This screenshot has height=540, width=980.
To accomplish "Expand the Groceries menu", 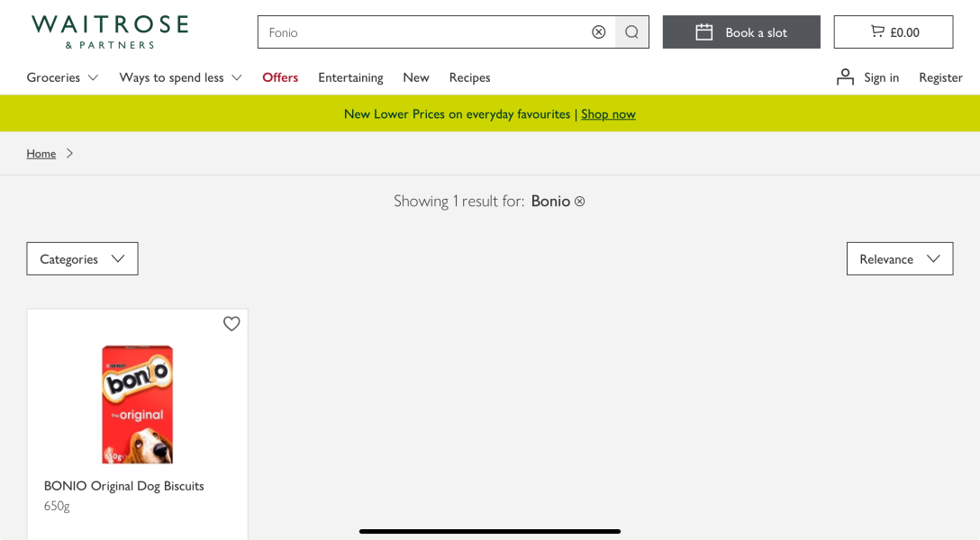I will [x=62, y=77].
